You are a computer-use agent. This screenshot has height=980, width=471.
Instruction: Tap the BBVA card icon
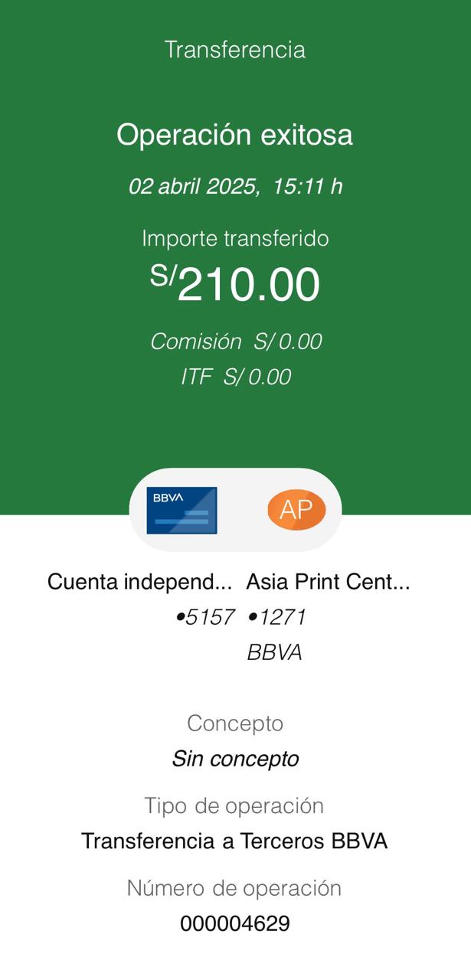182,510
